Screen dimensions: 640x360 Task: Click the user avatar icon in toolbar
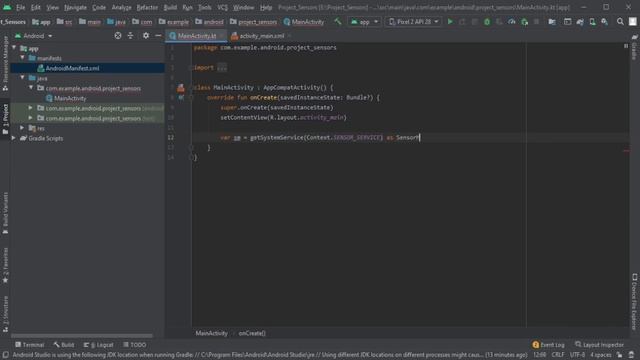(633, 22)
